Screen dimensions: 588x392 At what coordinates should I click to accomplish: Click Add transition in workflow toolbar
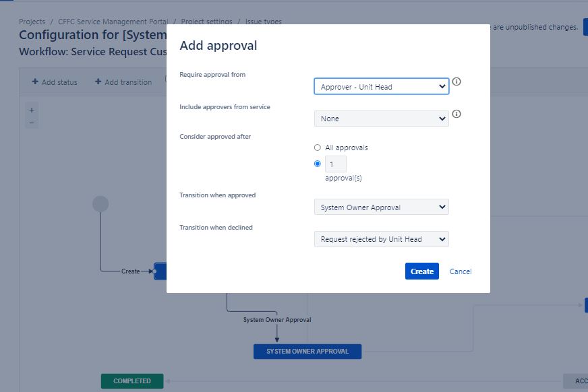124,82
